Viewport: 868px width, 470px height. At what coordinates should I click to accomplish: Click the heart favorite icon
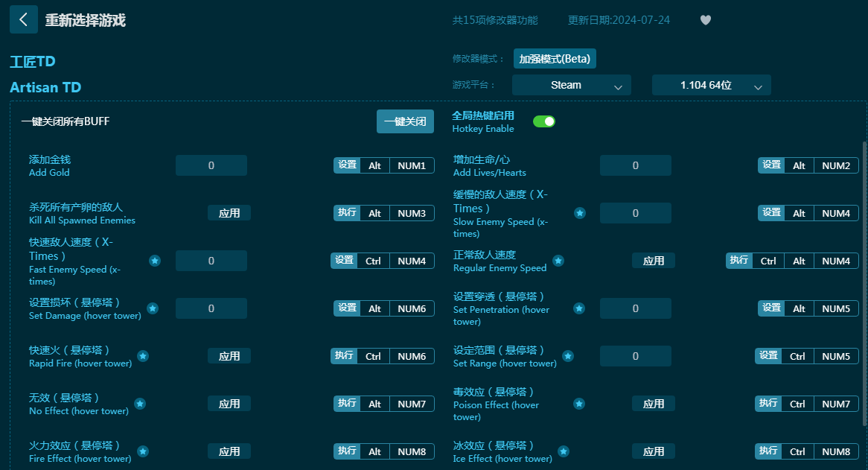pos(705,20)
